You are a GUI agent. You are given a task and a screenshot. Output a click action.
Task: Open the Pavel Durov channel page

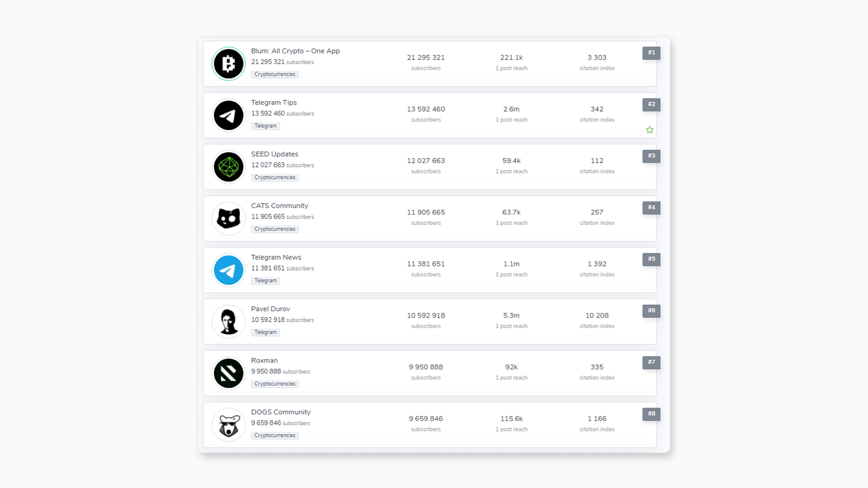[x=270, y=309]
